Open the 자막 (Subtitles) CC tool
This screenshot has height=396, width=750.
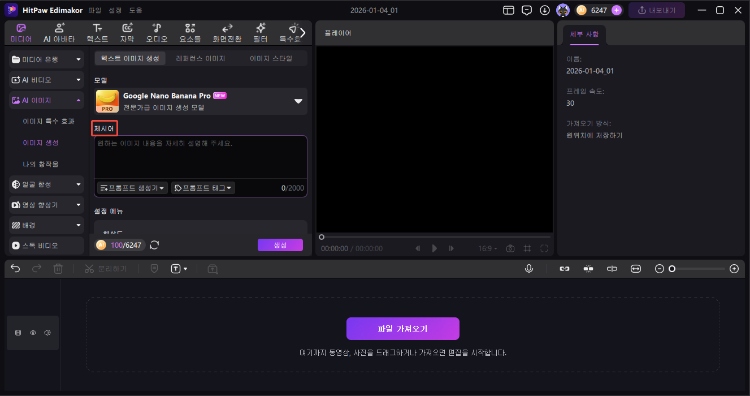tap(127, 33)
